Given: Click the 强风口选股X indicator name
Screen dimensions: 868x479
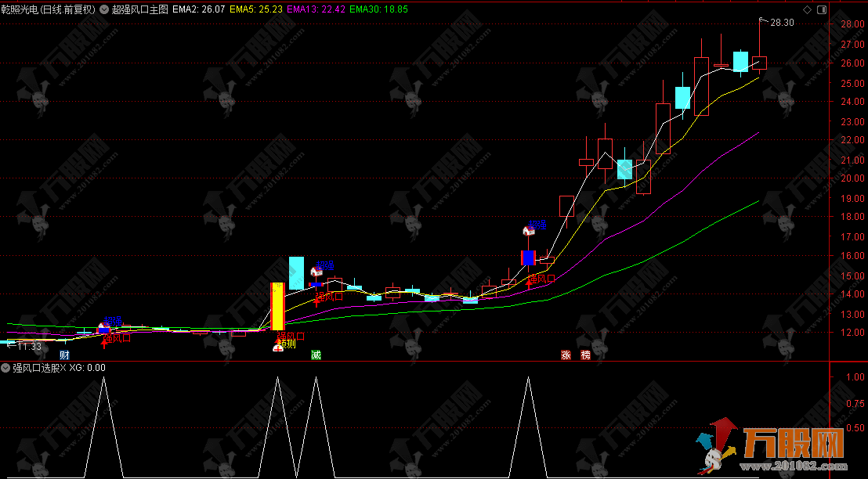Looking at the screenshot, I should point(39,368).
